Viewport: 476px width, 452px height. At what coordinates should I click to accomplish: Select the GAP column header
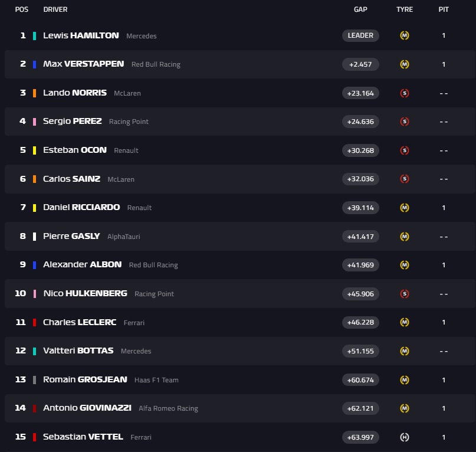click(x=360, y=9)
